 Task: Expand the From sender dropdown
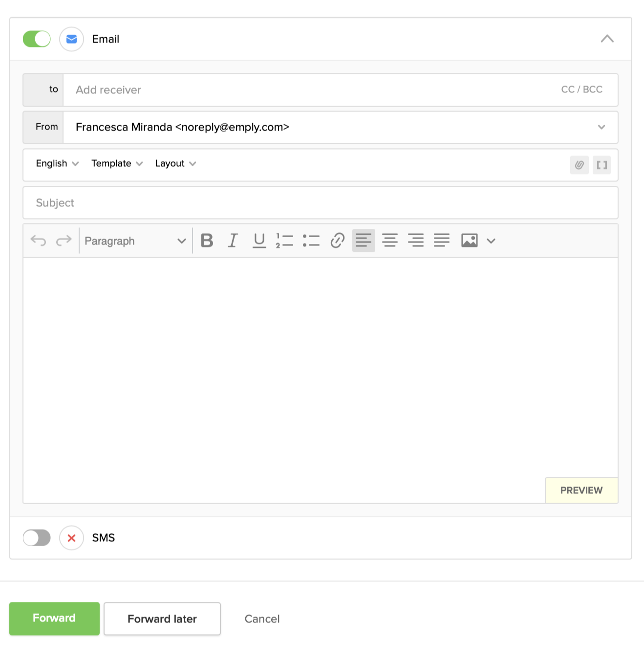601,127
